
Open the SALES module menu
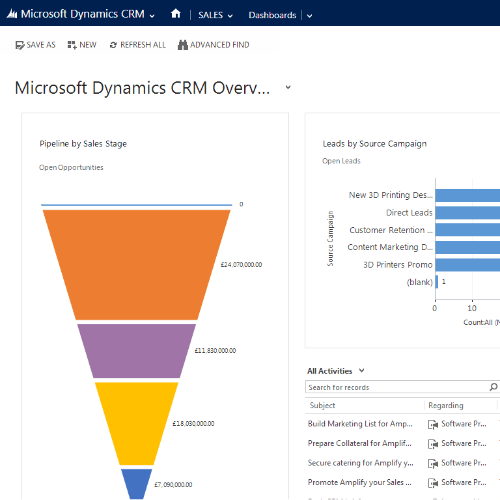pos(210,15)
